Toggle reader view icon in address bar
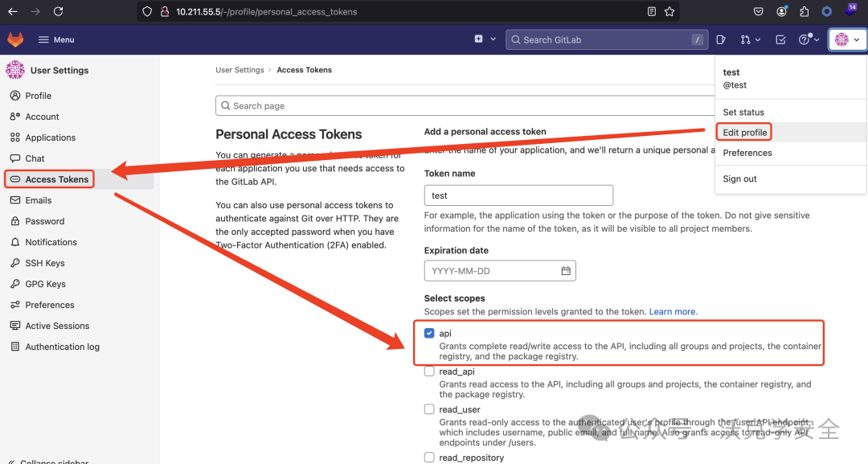This screenshot has width=868, height=464. 652,11
